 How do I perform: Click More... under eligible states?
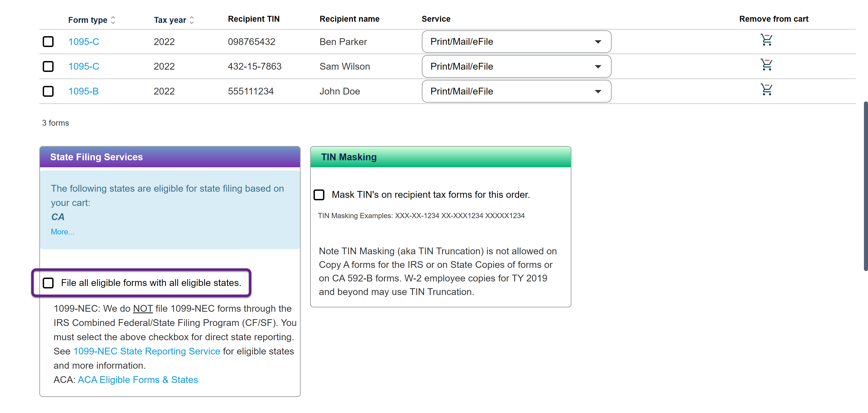click(62, 232)
